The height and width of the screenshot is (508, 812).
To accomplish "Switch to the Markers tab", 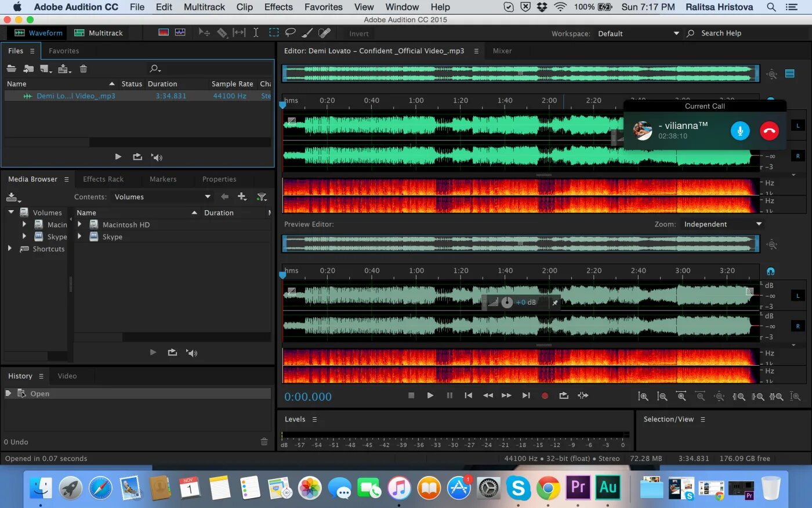I will 163,179.
